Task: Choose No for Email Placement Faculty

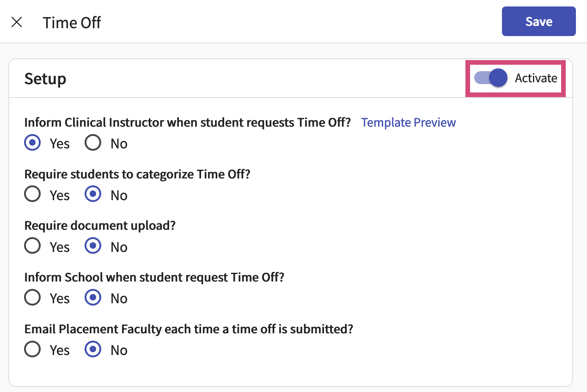Action: tap(93, 350)
